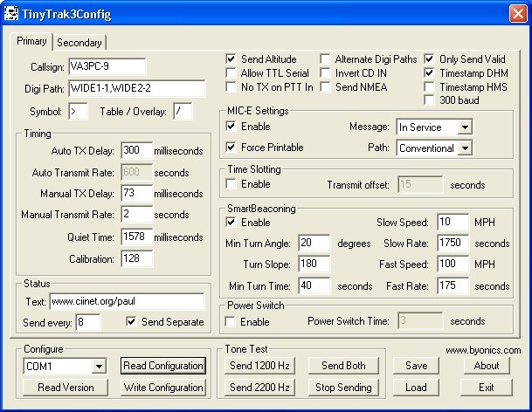Click the Turn Slope field
Image resolution: width=532 pixels, height=412 pixels.
[314, 264]
